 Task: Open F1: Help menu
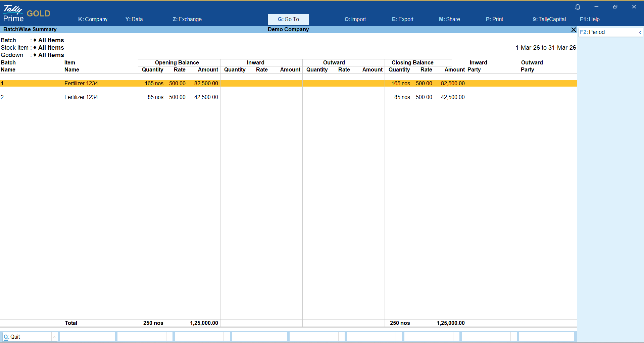(590, 19)
